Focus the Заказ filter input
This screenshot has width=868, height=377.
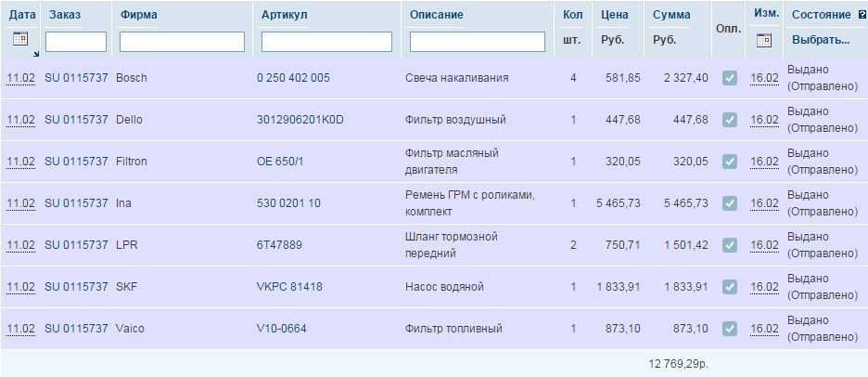point(76,42)
